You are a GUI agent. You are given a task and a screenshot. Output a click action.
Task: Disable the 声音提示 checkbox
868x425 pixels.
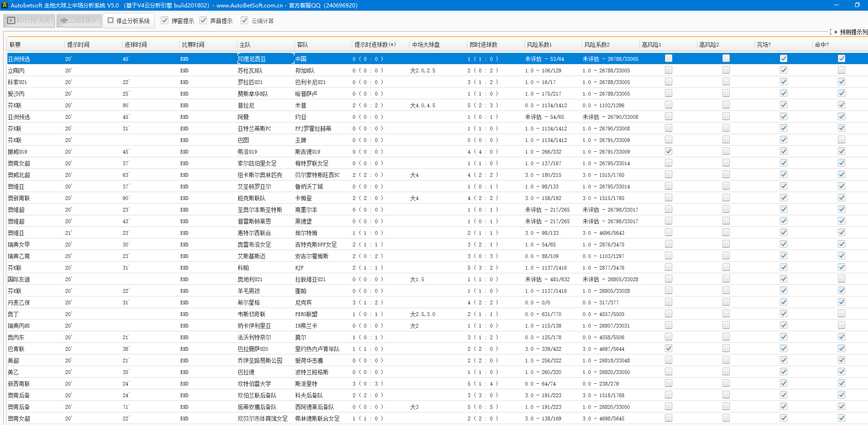[x=203, y=21]
